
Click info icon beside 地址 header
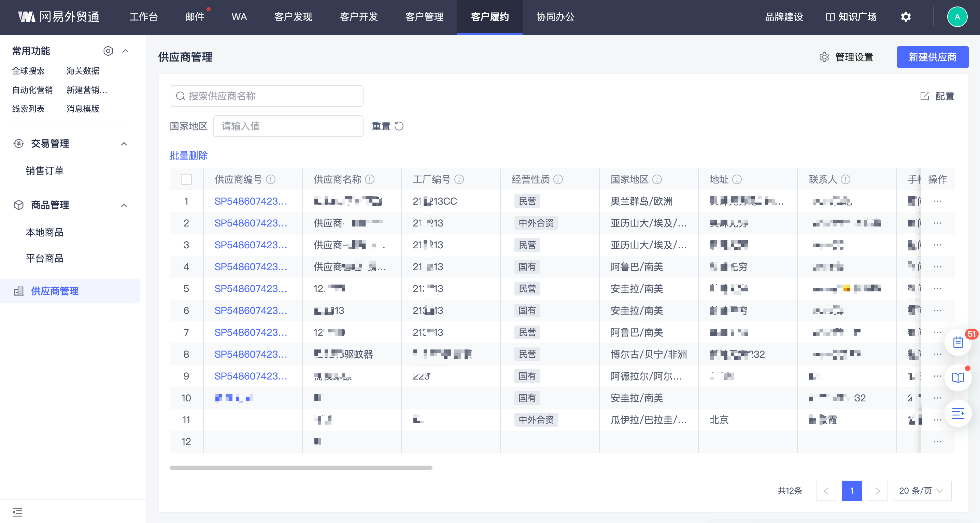tap(737, 179)
